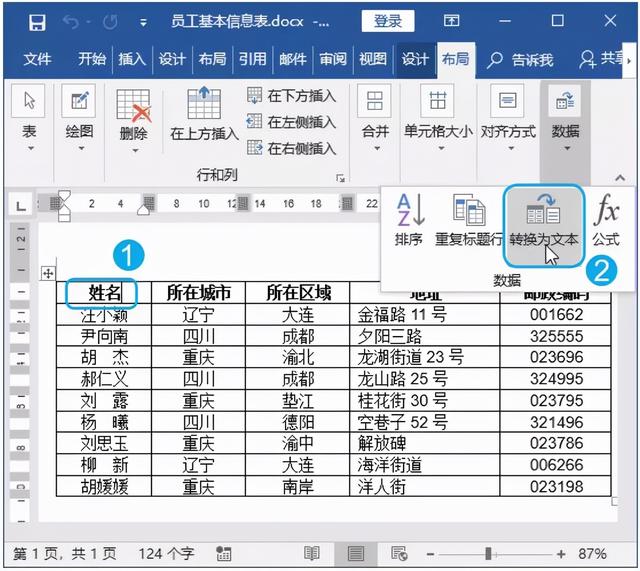
Task: Open the 视图 tab
Action: tap(373, 59)
